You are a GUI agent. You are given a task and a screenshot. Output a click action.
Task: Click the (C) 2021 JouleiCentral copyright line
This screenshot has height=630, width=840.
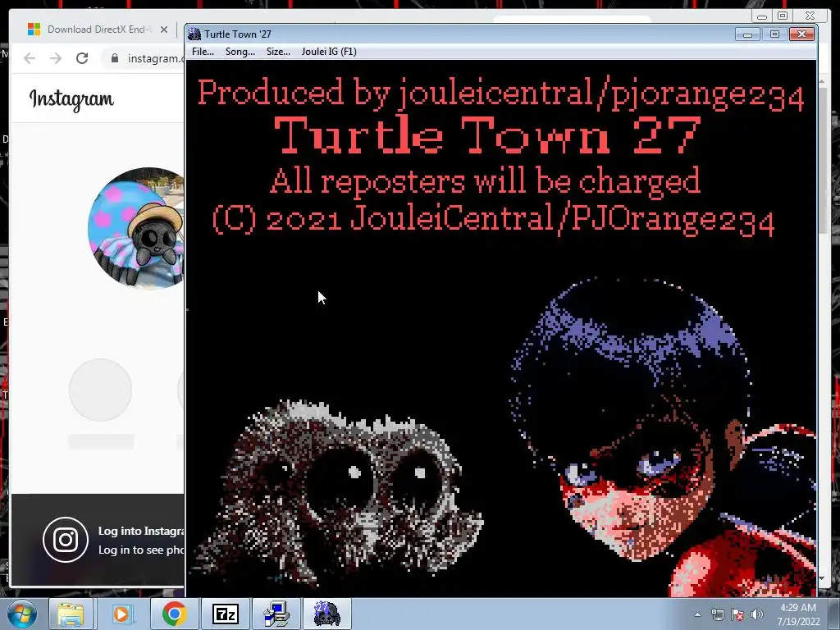493,219
